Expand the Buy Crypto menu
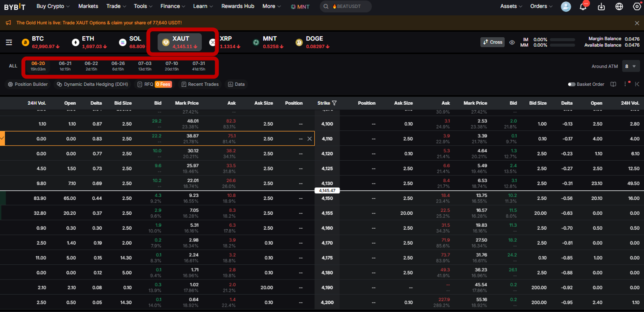Viewport: 644px width, 312px height. pos(53,6)
